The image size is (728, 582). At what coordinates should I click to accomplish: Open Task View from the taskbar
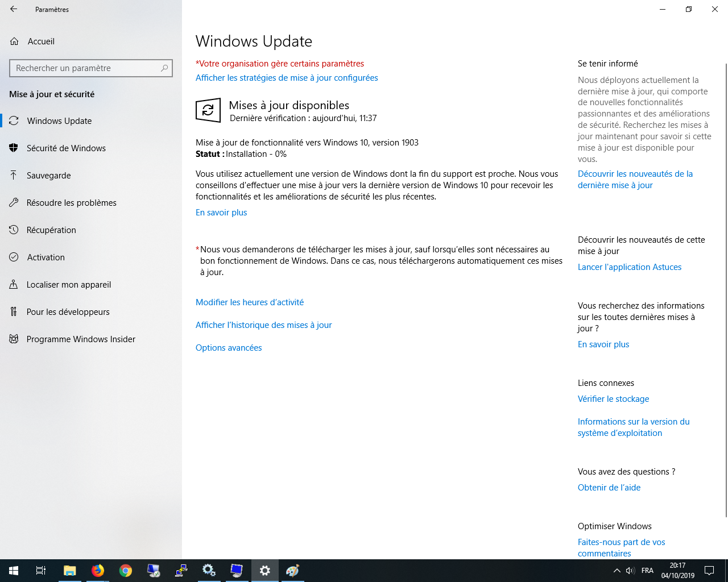[41, 571]
